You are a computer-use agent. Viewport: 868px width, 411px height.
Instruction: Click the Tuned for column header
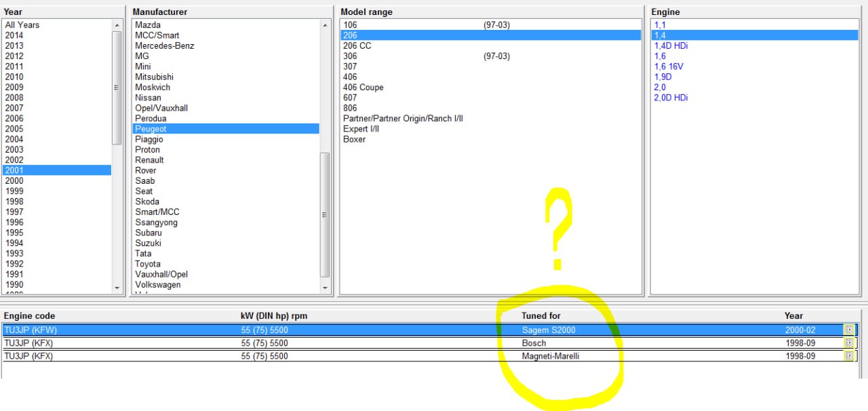(x=540, y=315)
